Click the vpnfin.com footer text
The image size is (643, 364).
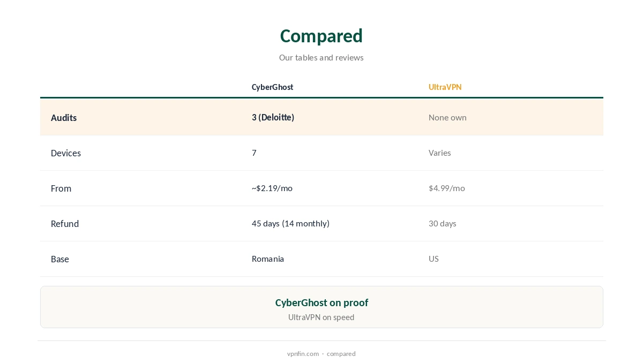(303, 353)
